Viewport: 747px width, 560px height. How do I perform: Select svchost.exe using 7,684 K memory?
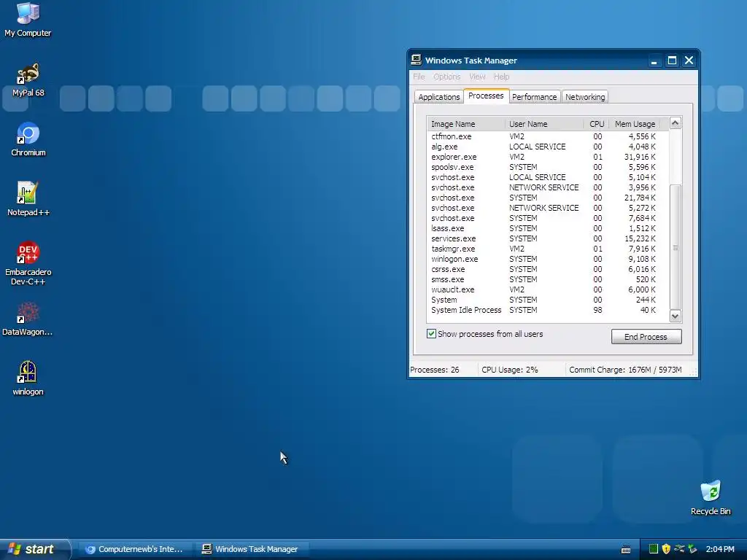[x=548, y=218]
